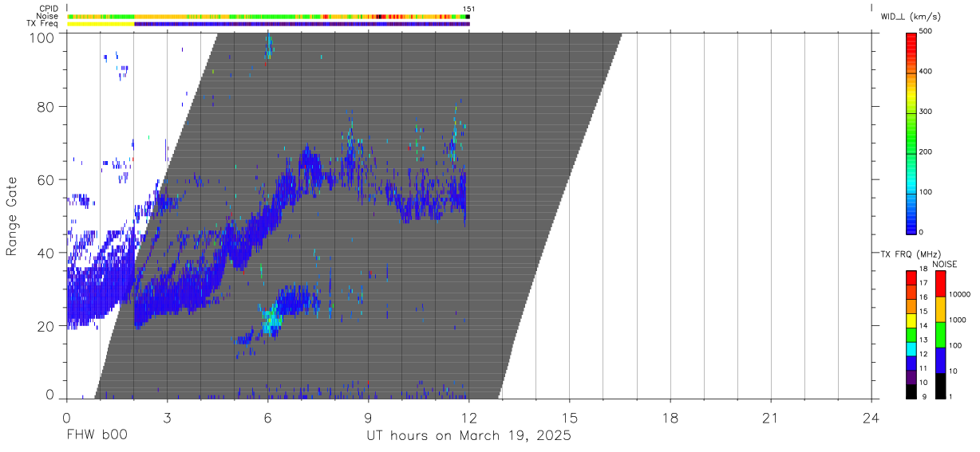Click the x-axis tick label '3'
This screenshot has width=980, height=452.
tap(167, 418)
